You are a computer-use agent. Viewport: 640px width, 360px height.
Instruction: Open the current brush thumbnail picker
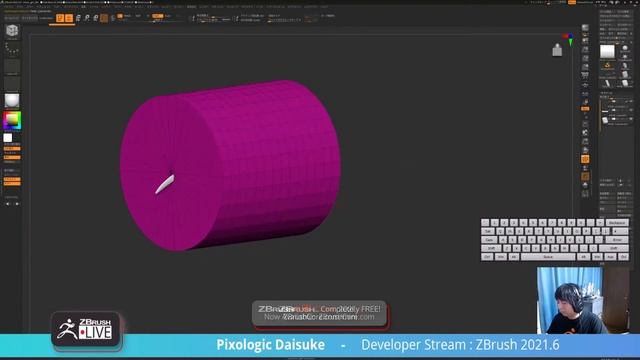coord(12,31)
